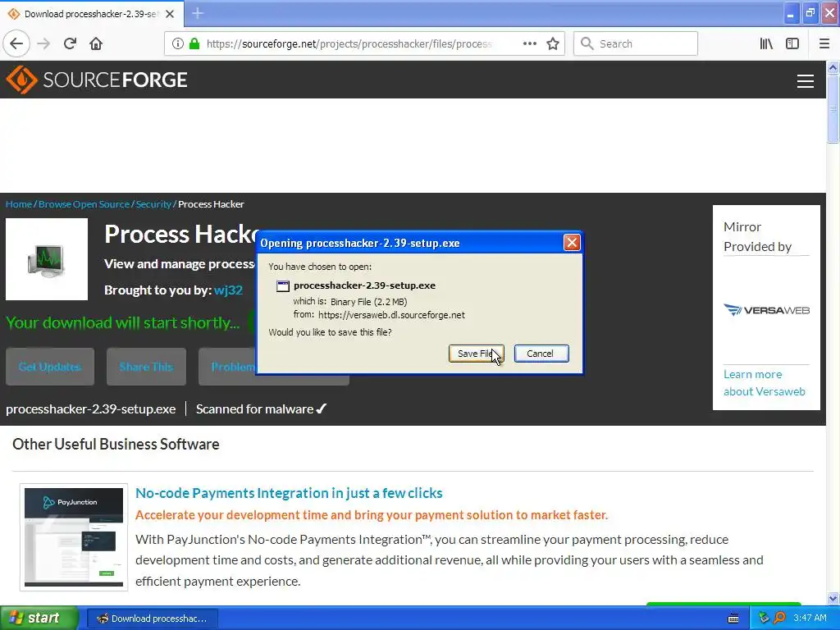Viewport: 840px width, 630px height.
Task: Click the PayJunction ad thumbnail image
Action: click(x=74, y=536)
